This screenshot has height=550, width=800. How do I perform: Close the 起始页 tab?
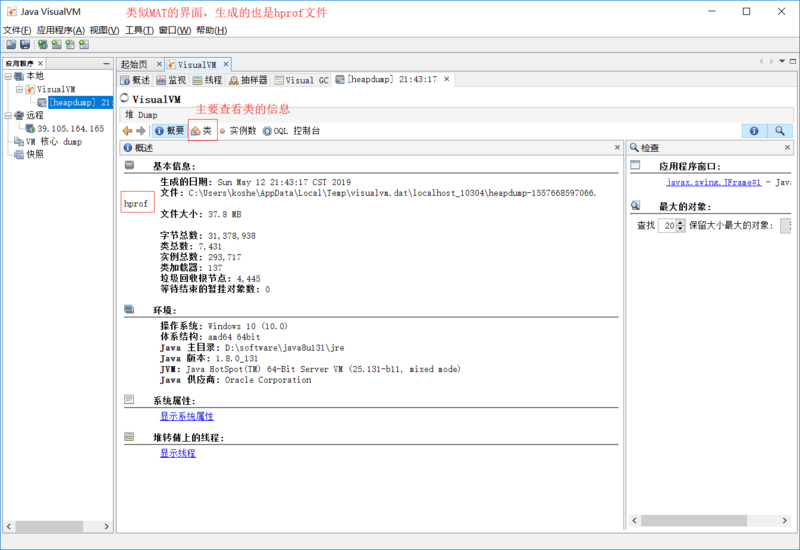(x=159, y=64)
